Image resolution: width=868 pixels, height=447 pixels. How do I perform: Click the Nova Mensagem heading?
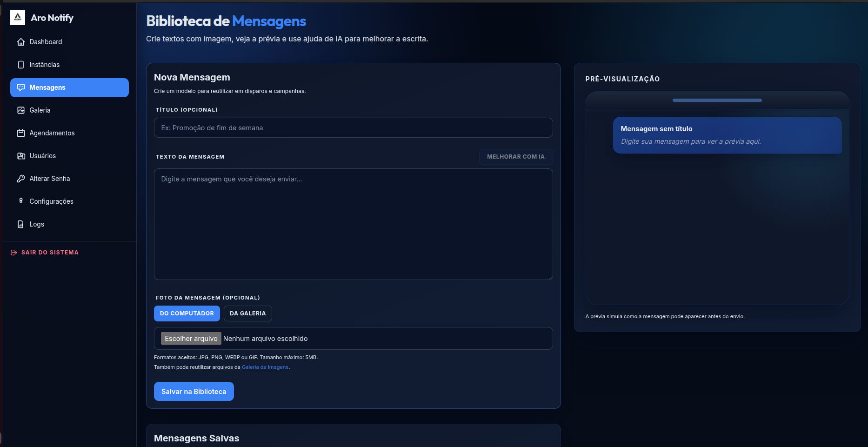(192, 77)
